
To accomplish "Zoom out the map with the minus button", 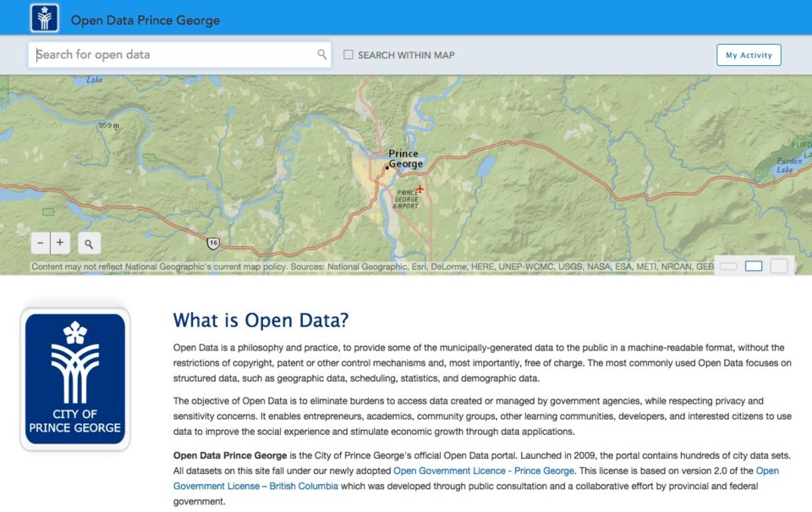I will (x=41, y=243).
